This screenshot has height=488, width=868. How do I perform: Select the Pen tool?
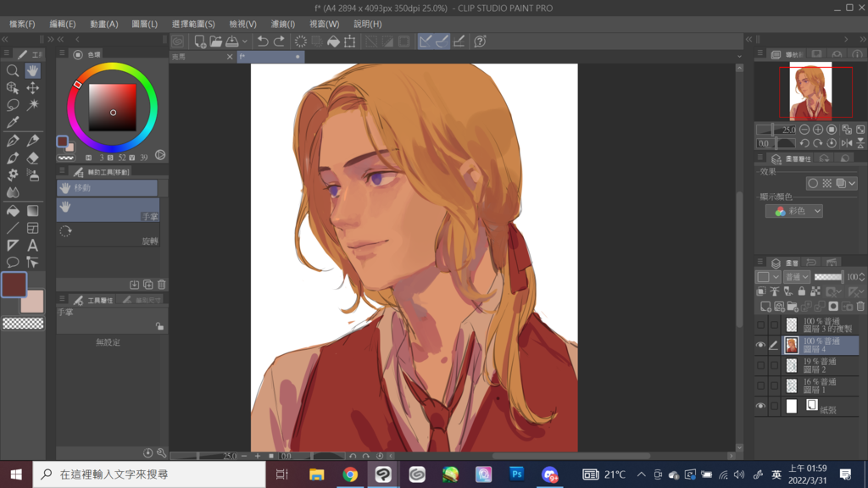tap(12, 141)
